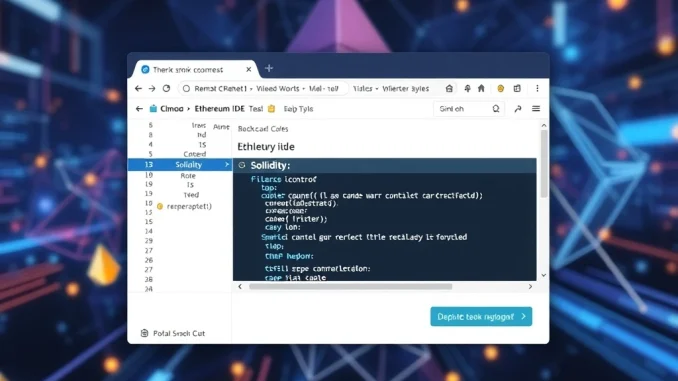This screenshot has width=678, height=381.
Task: Click the orange dot beside 'rerperaptet!)'
Action: click(160, 207)
